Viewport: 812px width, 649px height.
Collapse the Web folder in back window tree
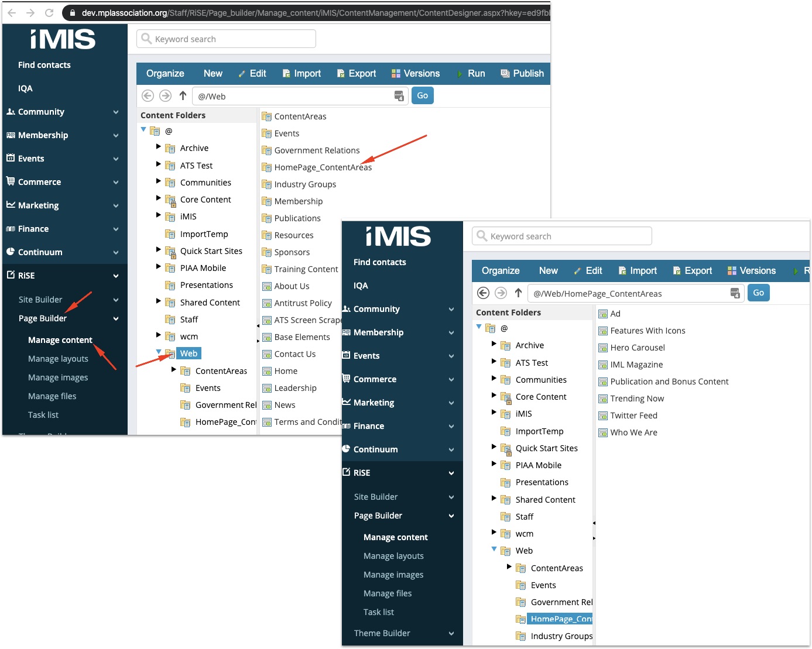159,352
